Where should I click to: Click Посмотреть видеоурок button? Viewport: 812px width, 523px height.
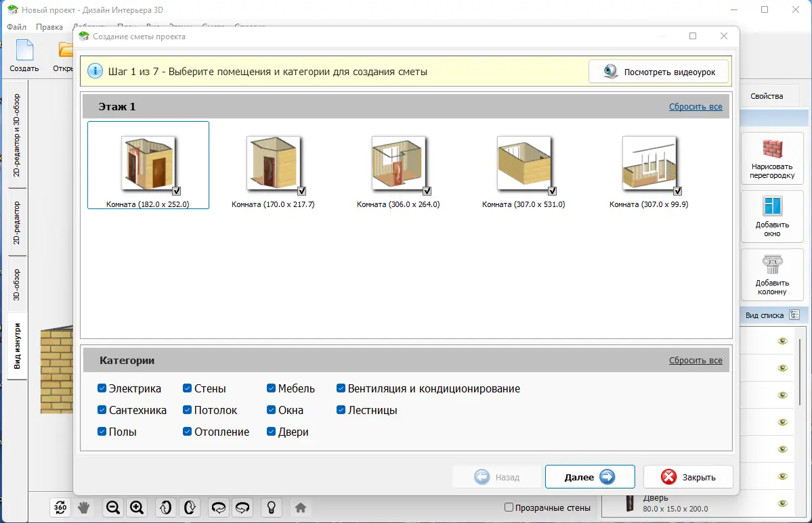point(659,72)
